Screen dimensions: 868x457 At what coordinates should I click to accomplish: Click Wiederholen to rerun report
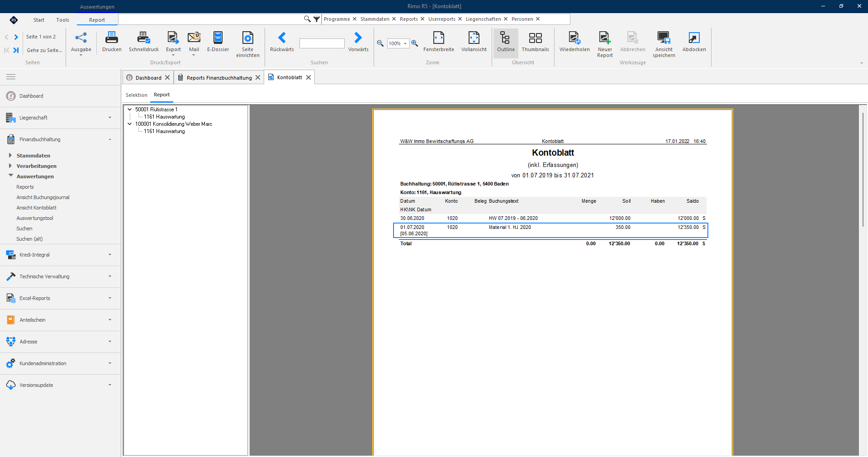coord(574,42)
